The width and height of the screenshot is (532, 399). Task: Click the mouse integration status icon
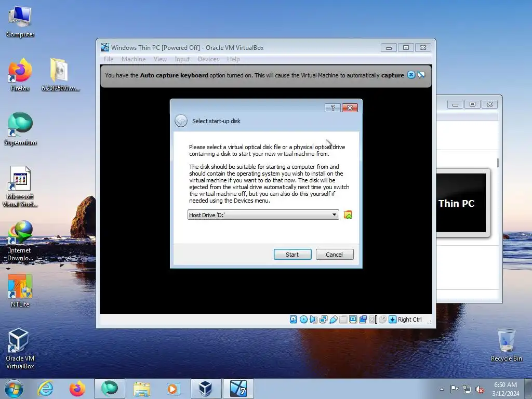point(383,320)
